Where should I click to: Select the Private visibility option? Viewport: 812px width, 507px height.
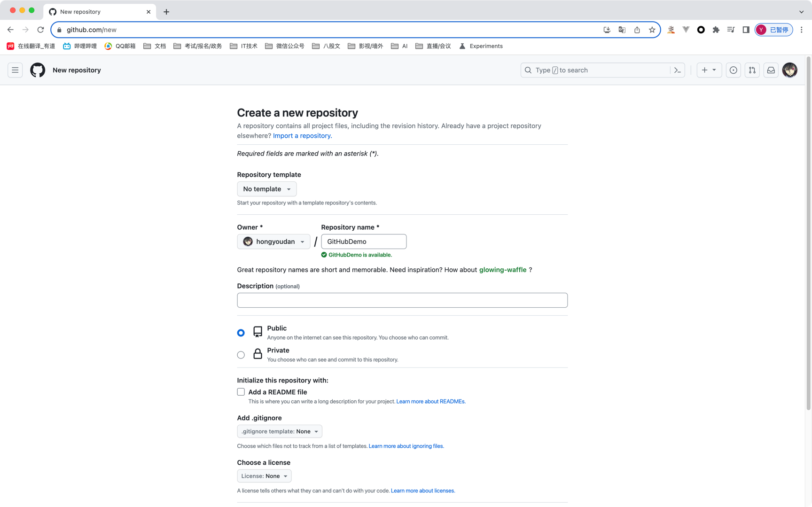[x=241, y=355]
